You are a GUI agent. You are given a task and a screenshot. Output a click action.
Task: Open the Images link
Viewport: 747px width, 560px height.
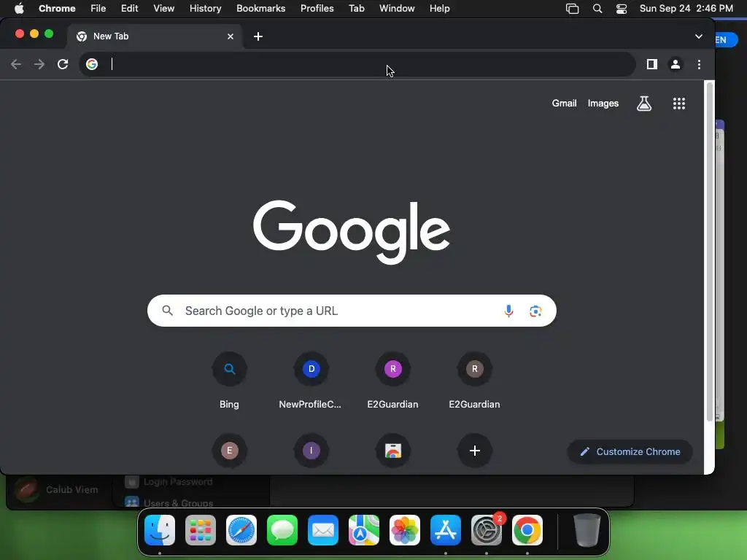pyautogui.click(x=603, y=104)
